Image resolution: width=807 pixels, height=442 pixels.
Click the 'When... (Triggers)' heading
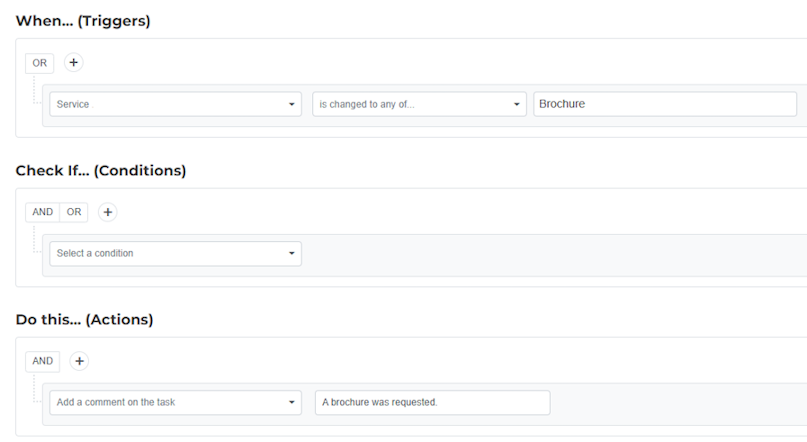(x=83, y=21)
